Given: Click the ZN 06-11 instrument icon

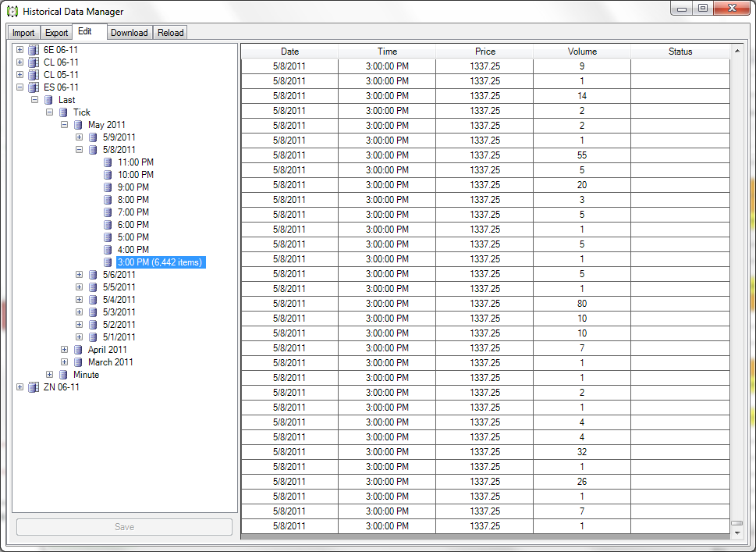Looking at the screenshot, I should pos(34,387).
